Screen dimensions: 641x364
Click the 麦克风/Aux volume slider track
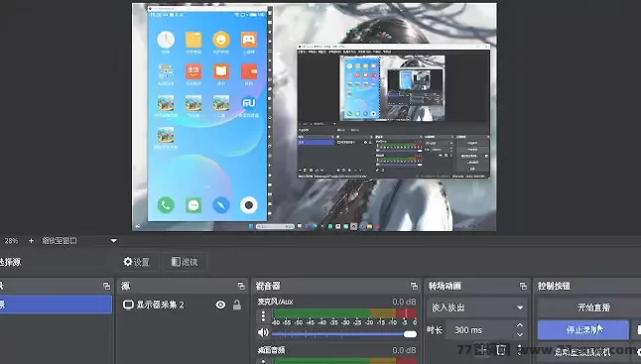(344, 334)
